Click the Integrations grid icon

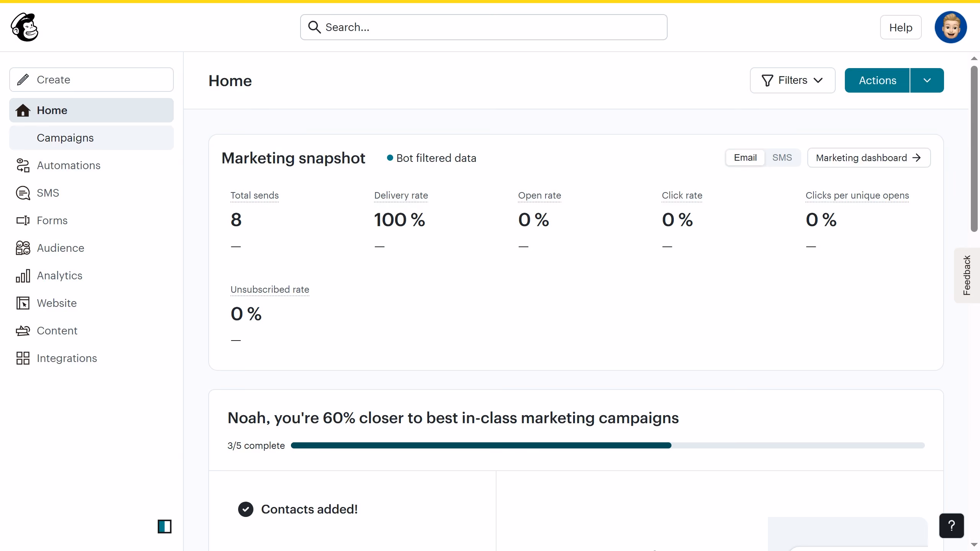click(x=23, y=358)
